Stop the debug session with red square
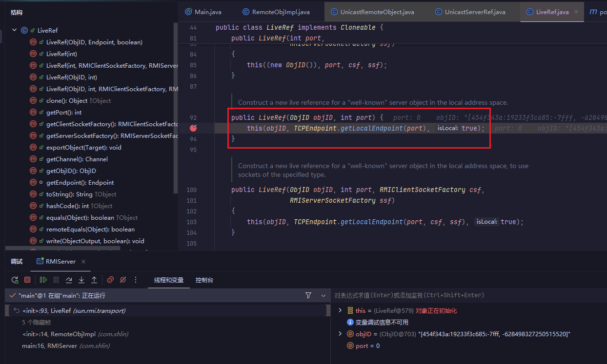Screen dimensions: 607x364 coord(27,280)
